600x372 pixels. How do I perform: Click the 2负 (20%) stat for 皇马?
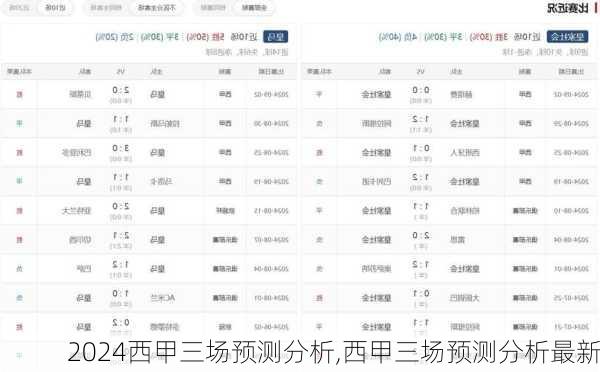click(114, 37)
